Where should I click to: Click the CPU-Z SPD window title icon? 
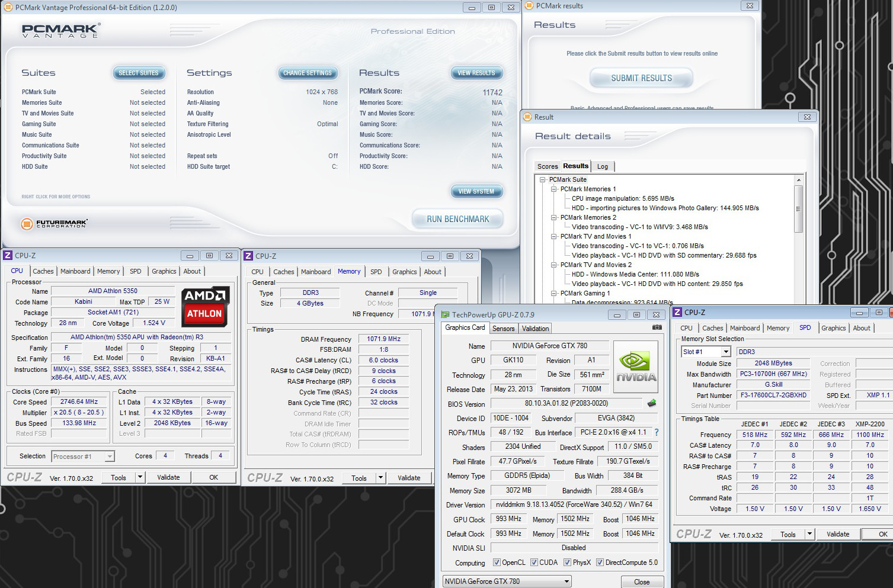point(677,312)
